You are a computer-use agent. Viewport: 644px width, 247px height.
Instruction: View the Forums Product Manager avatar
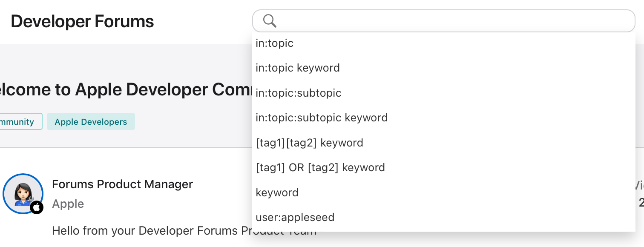click(x=23, y=193)
